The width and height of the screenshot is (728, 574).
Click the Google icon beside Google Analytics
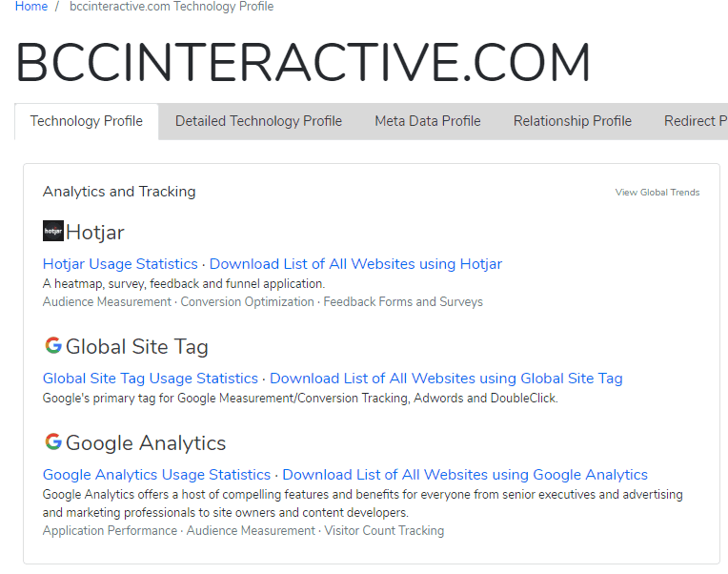53,441
